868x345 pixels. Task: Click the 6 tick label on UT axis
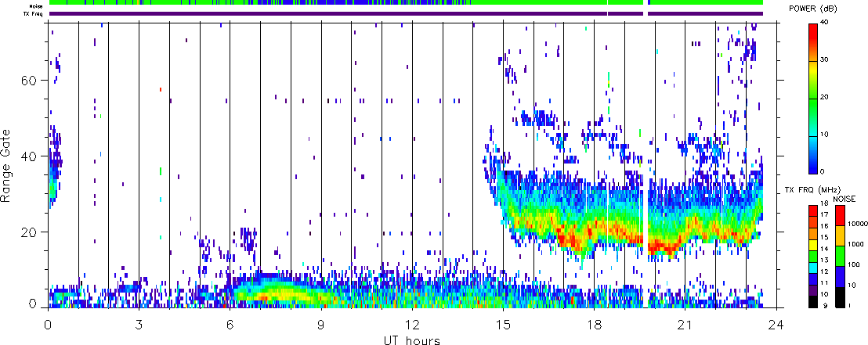coord(230,325)
